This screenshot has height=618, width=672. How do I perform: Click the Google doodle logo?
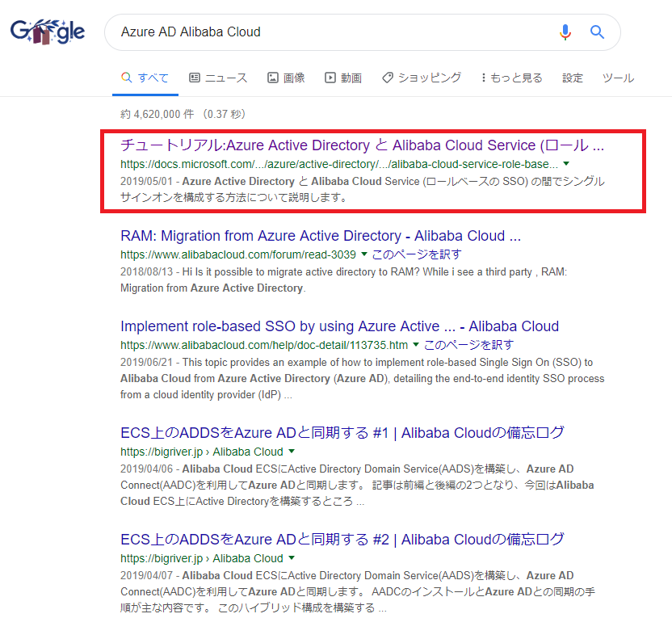(48, 32)
